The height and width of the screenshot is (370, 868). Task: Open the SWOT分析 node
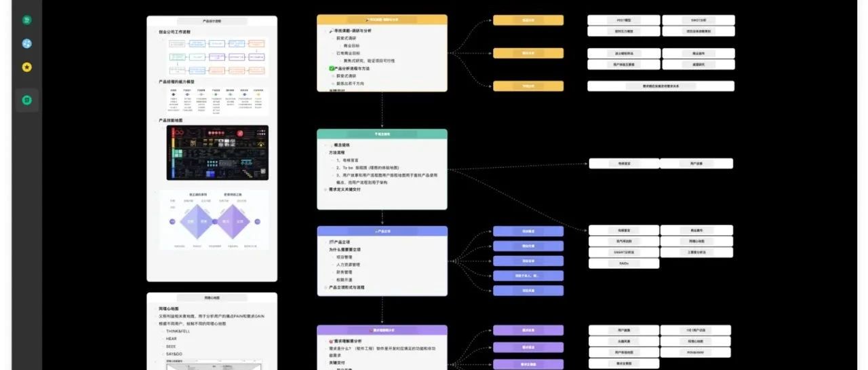click(x=698, y=20)
